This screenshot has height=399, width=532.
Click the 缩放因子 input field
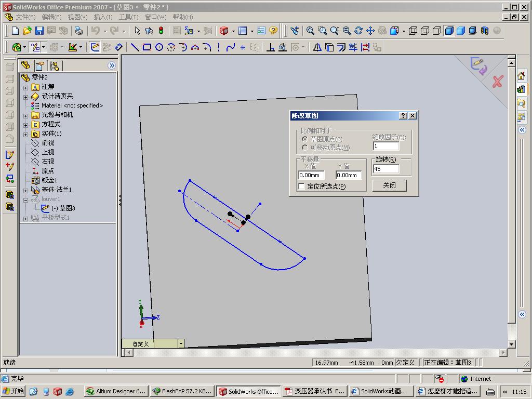pyautogui.click(x=386, y=146)
